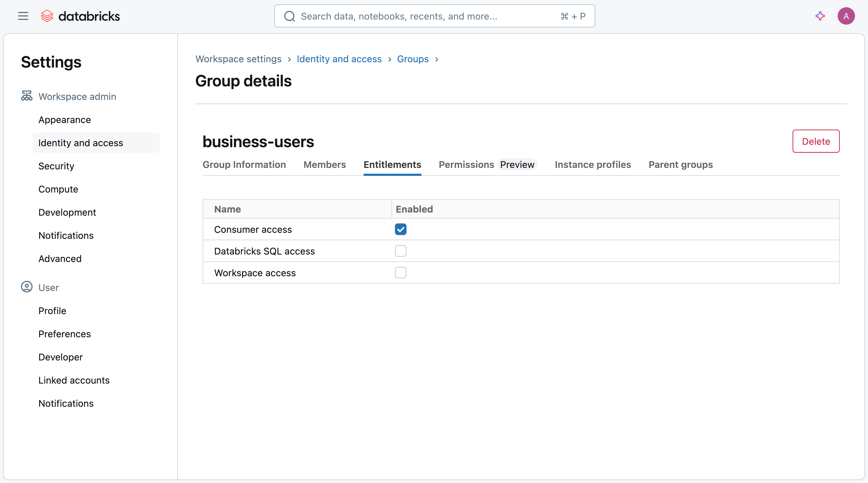Image resolution: width=868 pixels, height=483 pixels.
Task: Enable the Databricks SQL access checkbox
Action: click(x=400, y=251)
